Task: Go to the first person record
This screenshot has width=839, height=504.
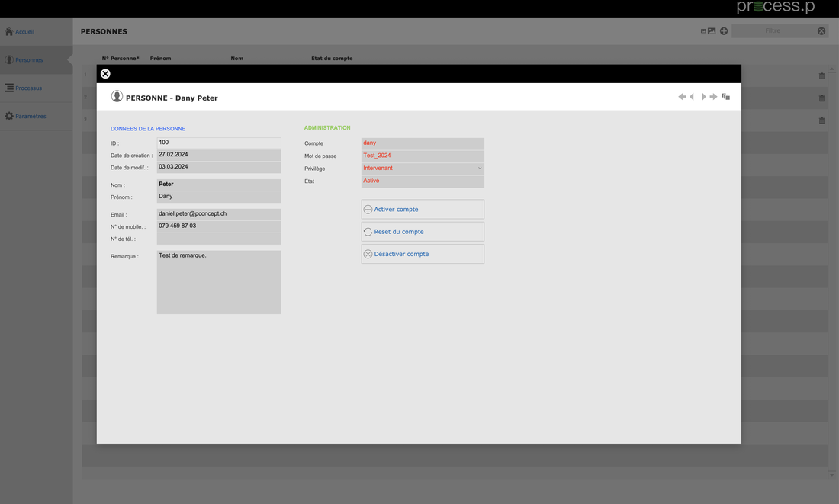Action: pyautogui.click(x=682, y=97)
